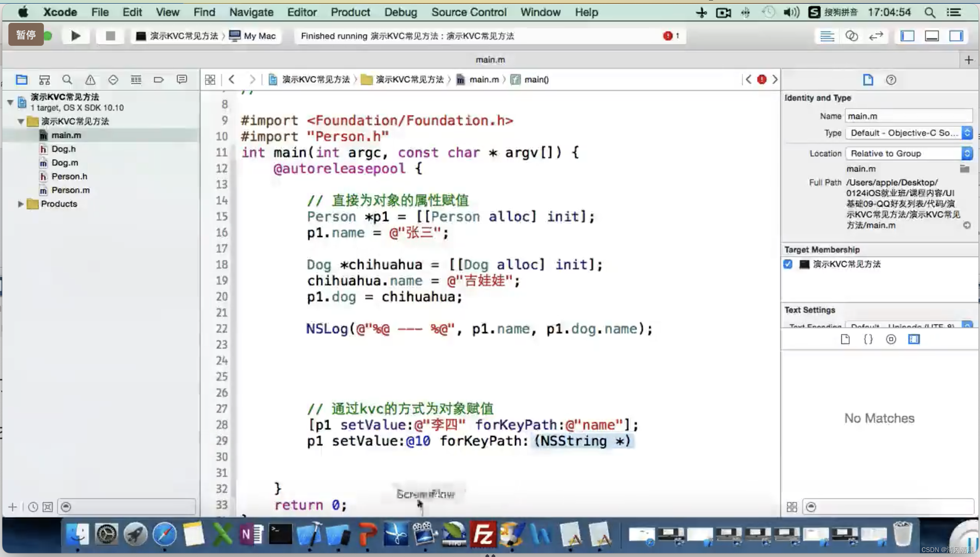Image resolution: width=980 pixels, height=557 pixels.
Task: Click the Stop button to halt execution
Action: [109, 35]
